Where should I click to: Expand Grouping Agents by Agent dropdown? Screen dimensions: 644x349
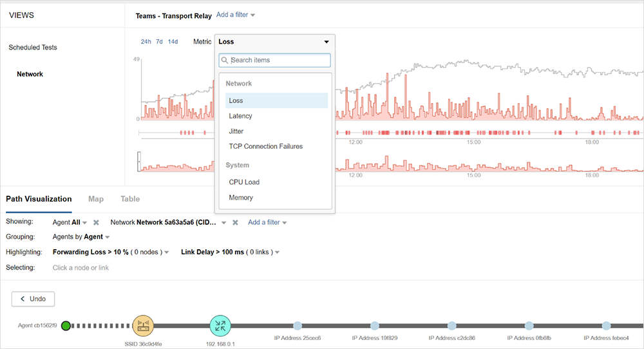point(107,237)
